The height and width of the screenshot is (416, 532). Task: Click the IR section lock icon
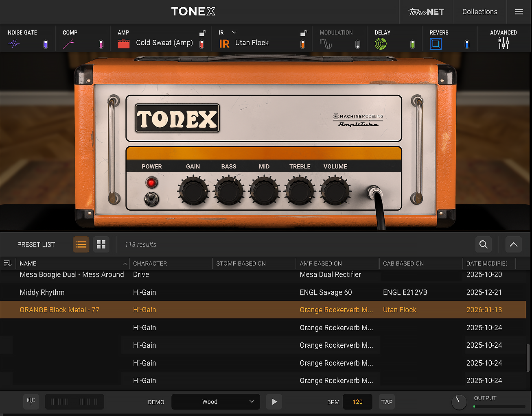tap(304, 33)
